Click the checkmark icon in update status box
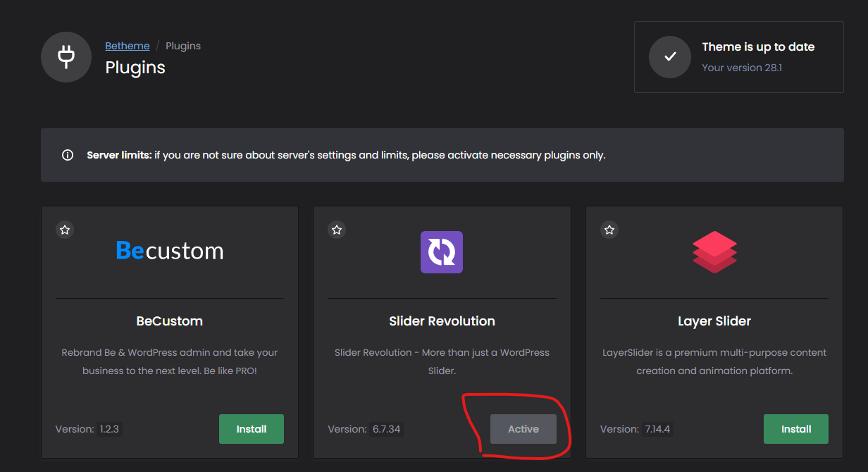The height and width of the screenshot is (472, 868). tap(670, 57)
